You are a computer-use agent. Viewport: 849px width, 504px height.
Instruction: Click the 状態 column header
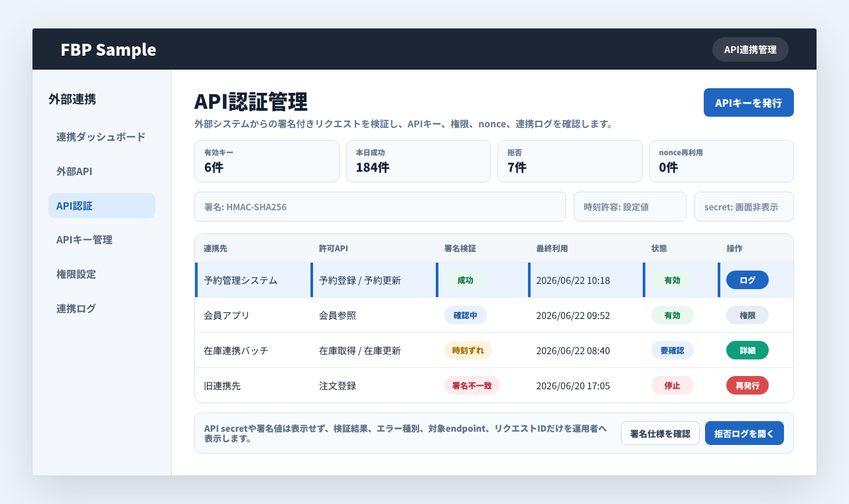pyautogui.click(x=659, y=248)
